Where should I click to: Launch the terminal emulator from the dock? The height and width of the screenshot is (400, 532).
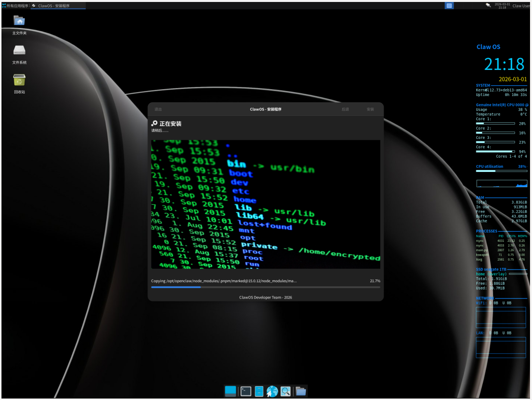(246, 391)
